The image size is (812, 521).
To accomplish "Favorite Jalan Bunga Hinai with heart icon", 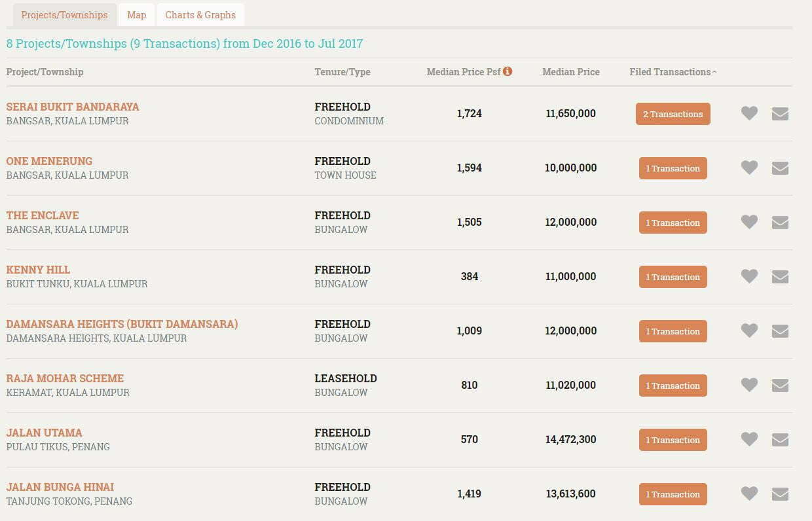I will pyautogui.click(x=749, y=494).
